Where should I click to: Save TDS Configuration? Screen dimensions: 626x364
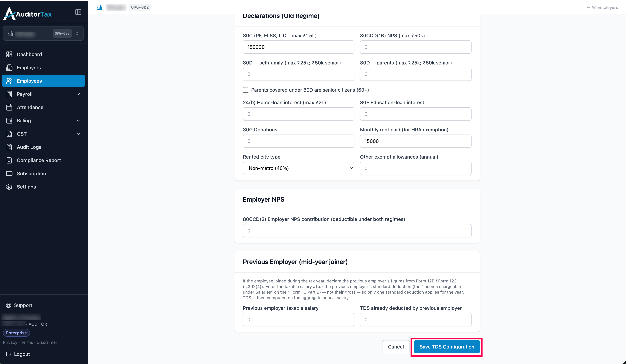click(x=447, y=347)
